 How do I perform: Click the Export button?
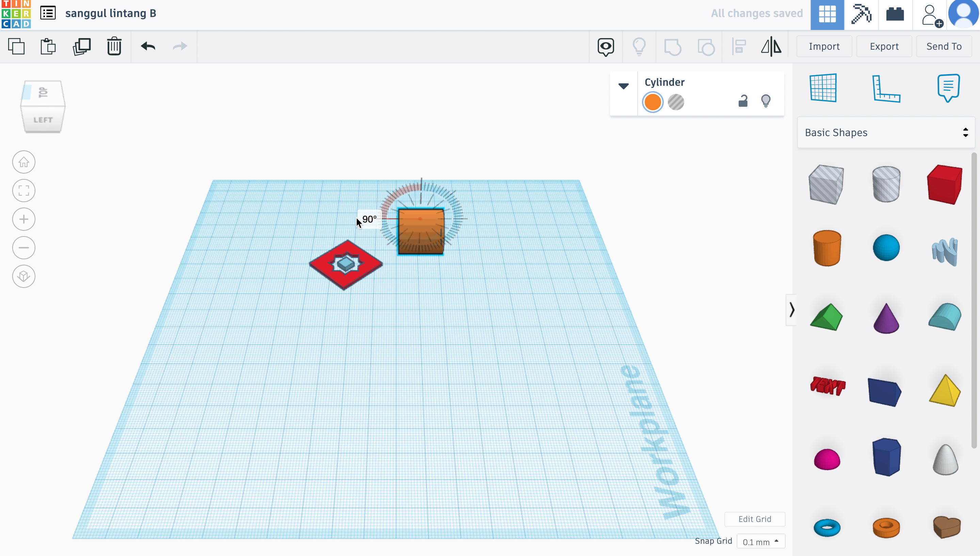[884, 46]
